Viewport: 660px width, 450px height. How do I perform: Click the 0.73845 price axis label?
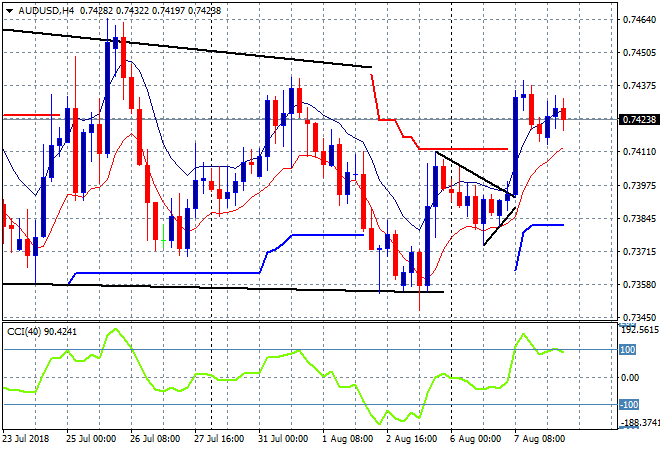639,218
